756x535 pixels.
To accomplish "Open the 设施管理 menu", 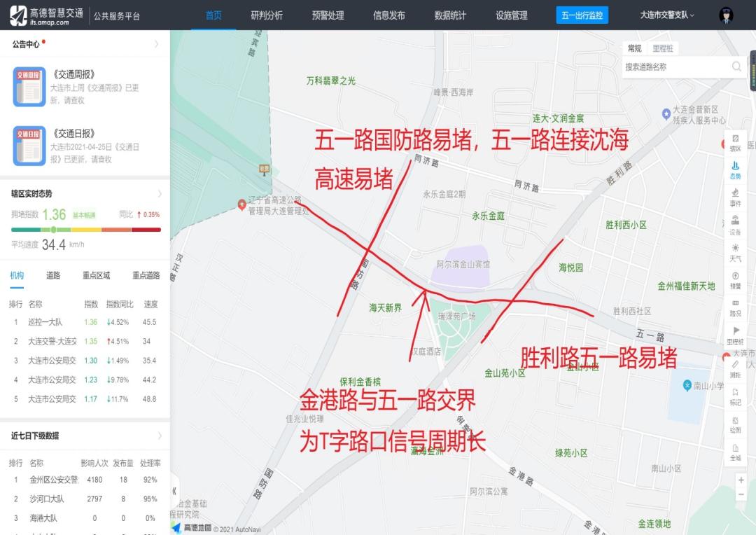I will tap(512, 15).
